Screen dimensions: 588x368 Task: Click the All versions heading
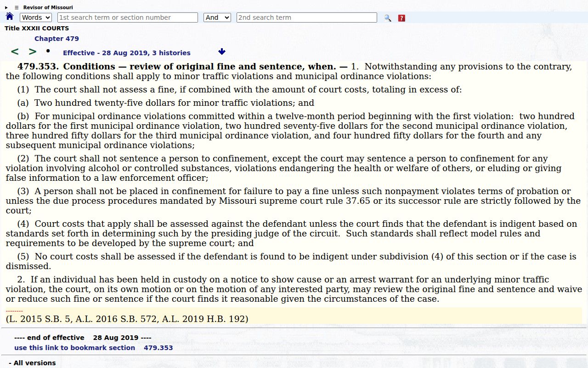pos(32,363)
